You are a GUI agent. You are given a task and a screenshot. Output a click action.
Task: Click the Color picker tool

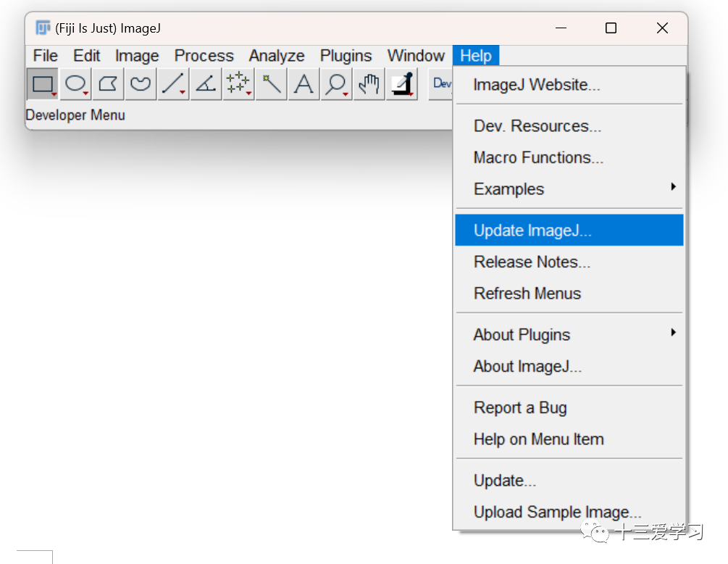pyautogui.click(x=401, y=84)
